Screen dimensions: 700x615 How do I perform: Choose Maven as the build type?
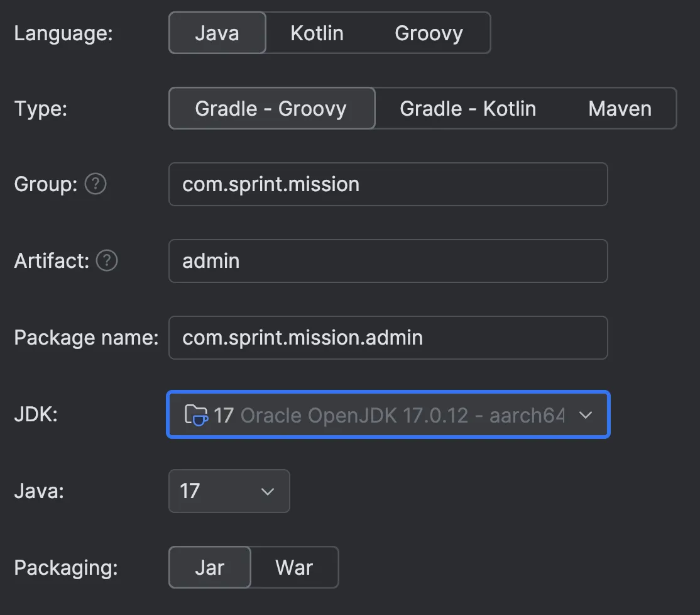click(620, 108)
